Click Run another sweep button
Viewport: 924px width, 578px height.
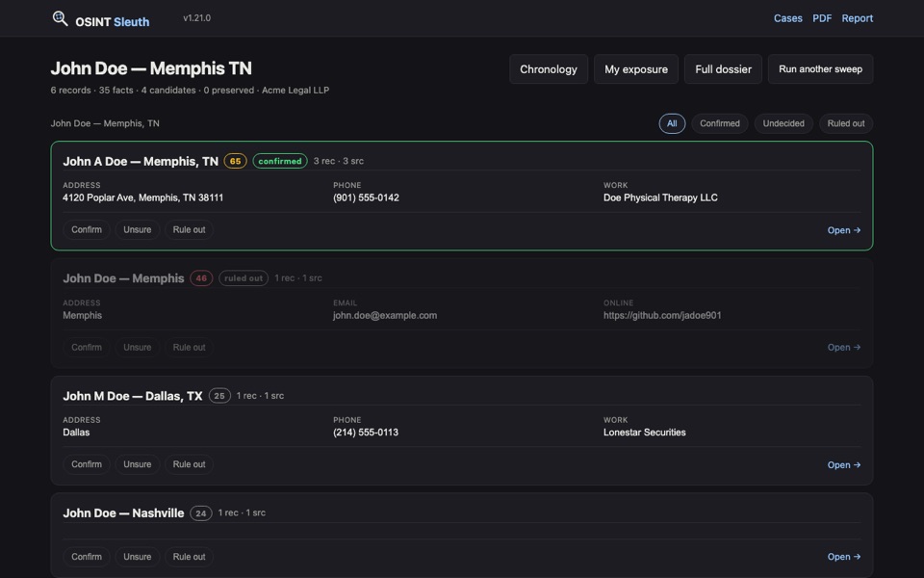(820, 69)
